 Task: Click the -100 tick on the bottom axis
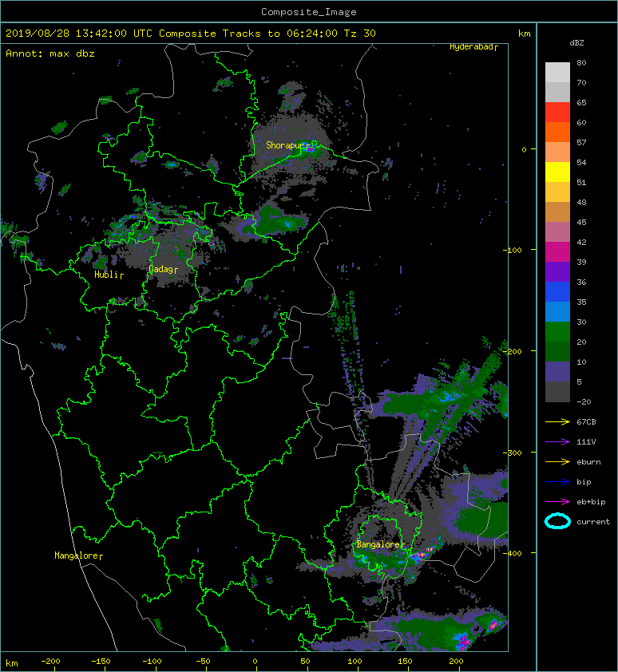pyautogui.click(x=152, y=662)
